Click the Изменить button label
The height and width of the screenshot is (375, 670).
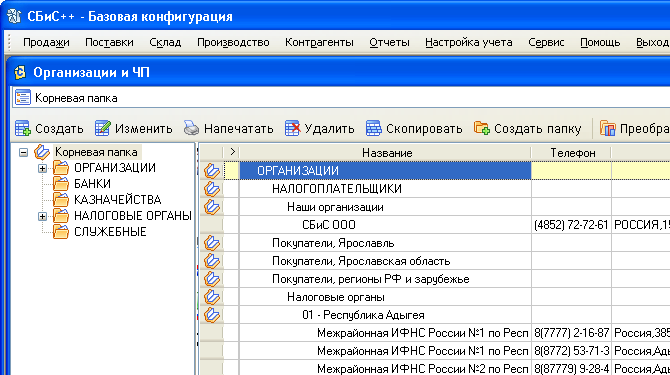[144, 129]
